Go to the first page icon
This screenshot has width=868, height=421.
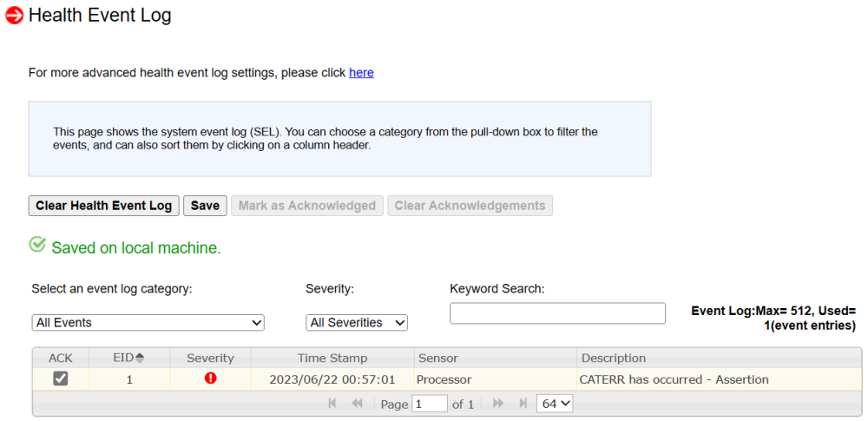click(332, 404)
